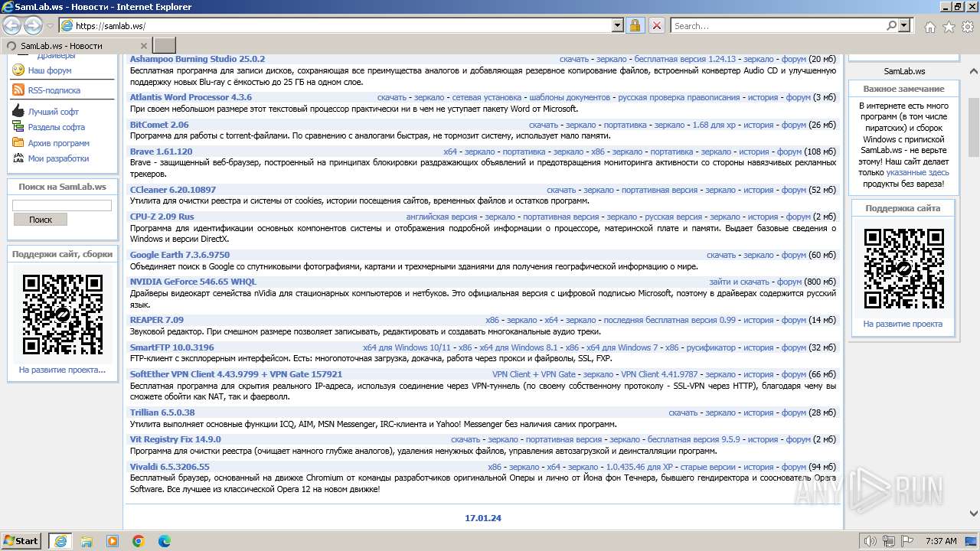Open the address bar dropdown arrow
The height and width of the screenshot is (551, 980).
[x=618, y=25]
